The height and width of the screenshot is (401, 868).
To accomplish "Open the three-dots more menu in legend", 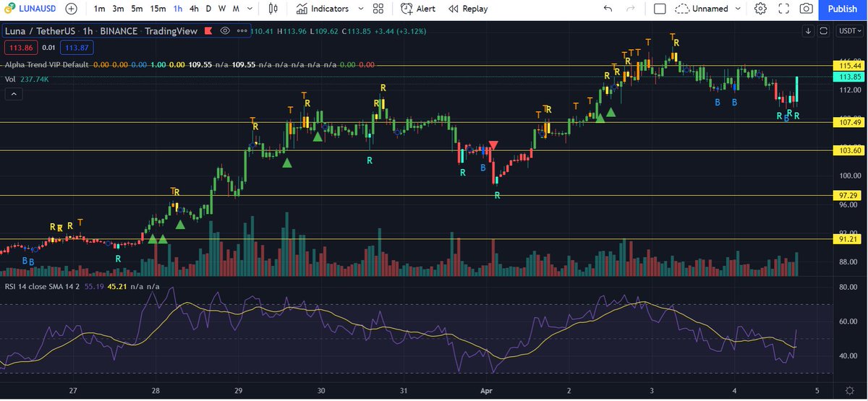I will 241,31.
